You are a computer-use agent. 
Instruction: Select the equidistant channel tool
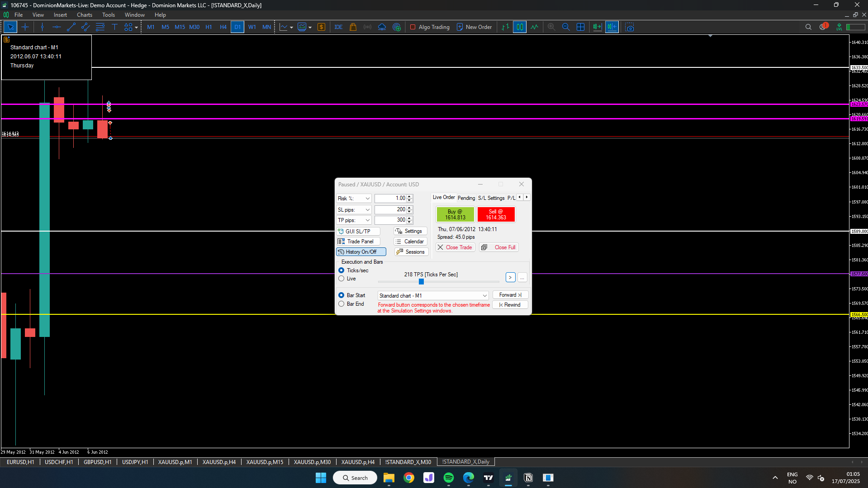pyautogui.click(x=85, y=27)
